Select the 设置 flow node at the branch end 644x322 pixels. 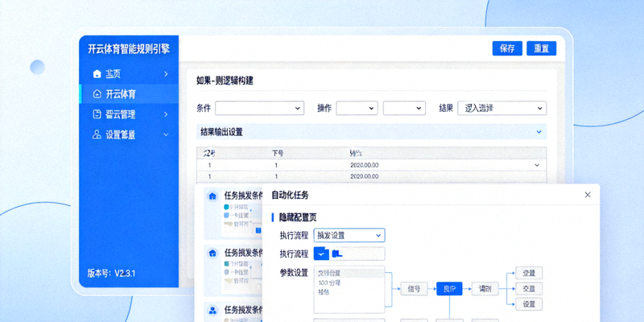[x=529, y=304]
